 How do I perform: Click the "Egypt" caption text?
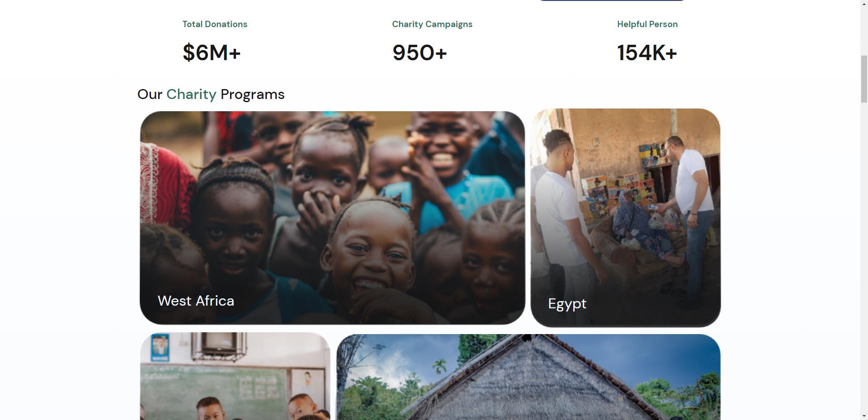pos(567,304)
